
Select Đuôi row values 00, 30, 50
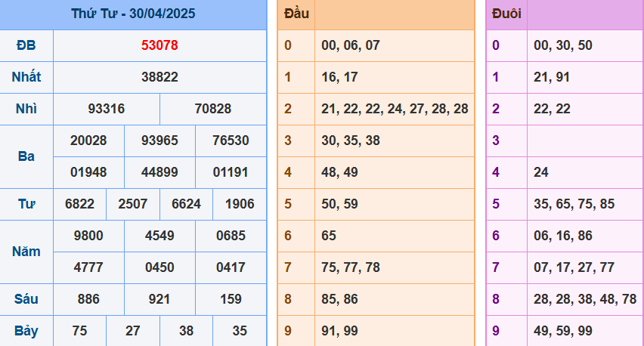tap(562, 45)
